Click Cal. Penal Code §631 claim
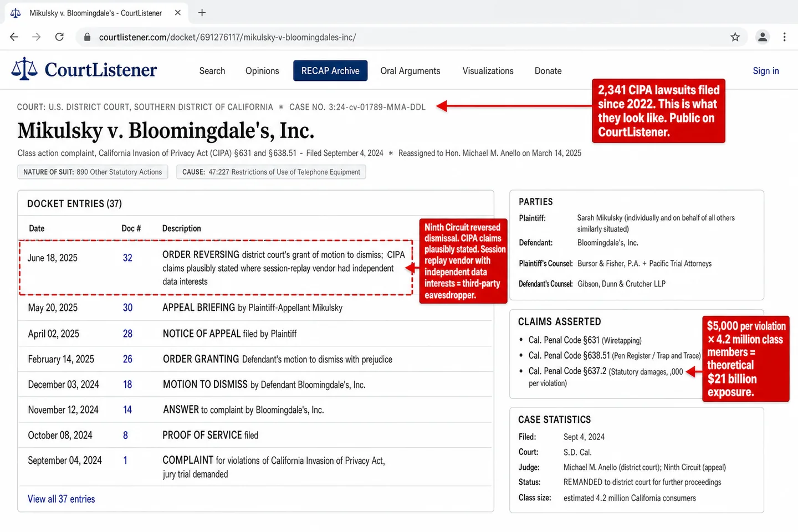 pyautogui.click(x=585, y=340)
